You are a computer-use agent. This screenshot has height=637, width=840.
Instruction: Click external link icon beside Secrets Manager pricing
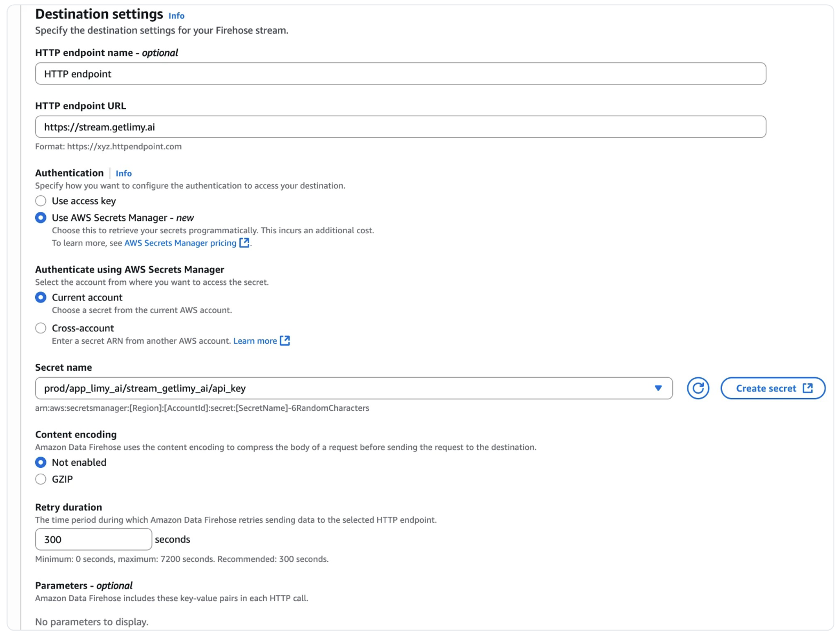244,243
